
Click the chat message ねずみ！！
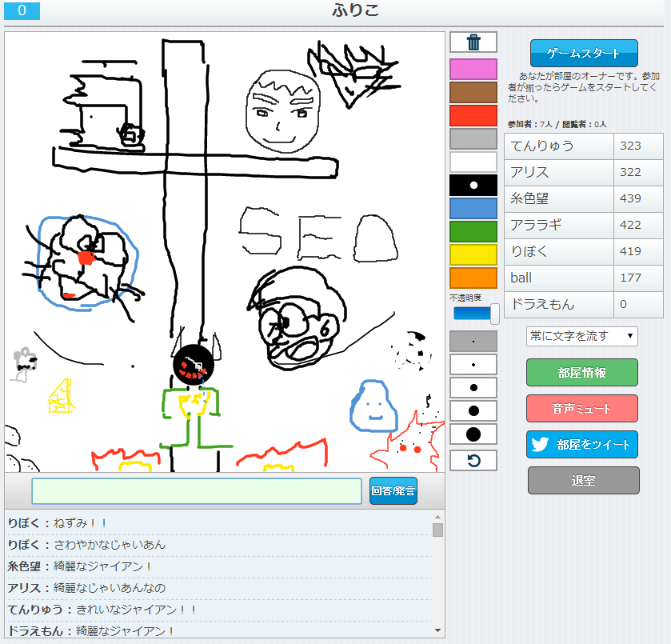[80, 523]
